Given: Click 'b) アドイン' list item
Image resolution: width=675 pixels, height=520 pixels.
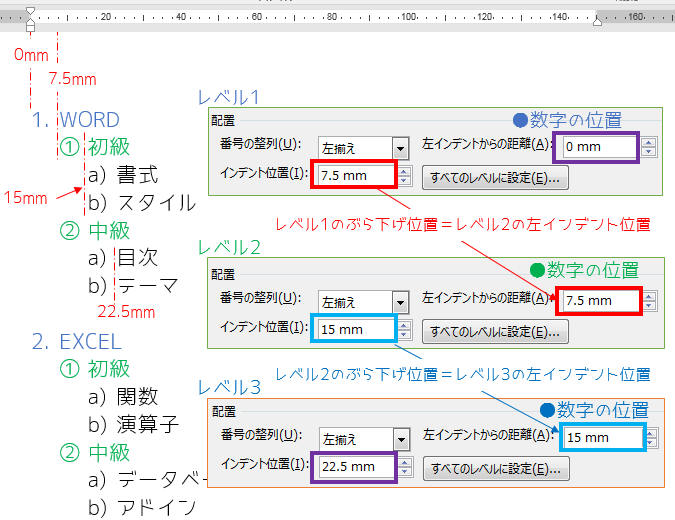Looking at the screenshot, I should [142, 508].
